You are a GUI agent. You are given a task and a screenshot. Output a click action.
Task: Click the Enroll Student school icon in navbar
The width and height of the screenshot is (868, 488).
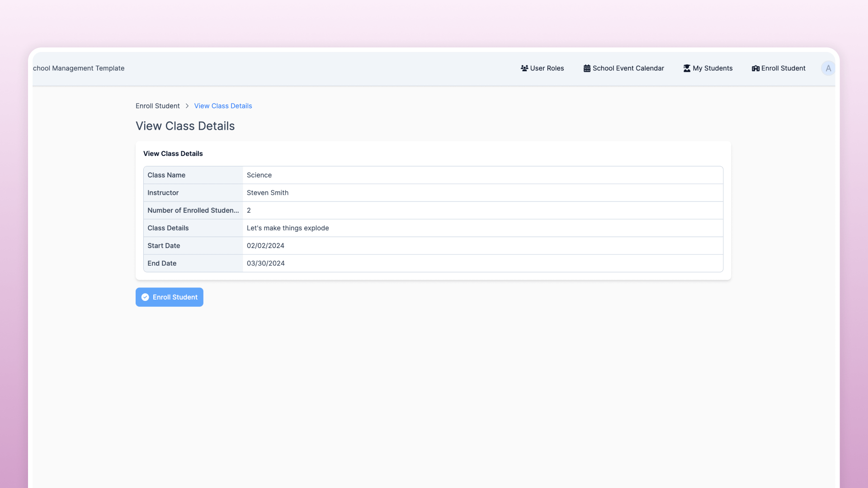(755, 68)
